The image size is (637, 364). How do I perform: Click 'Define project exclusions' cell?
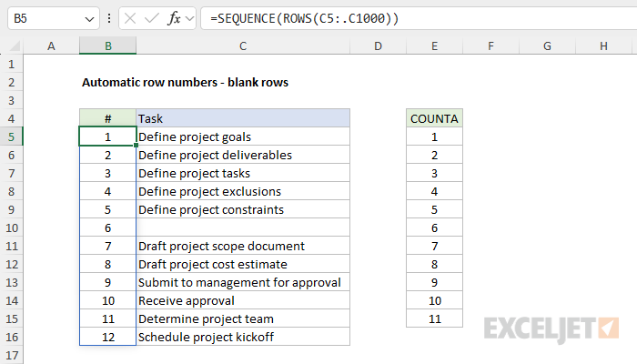pos(243,191)
